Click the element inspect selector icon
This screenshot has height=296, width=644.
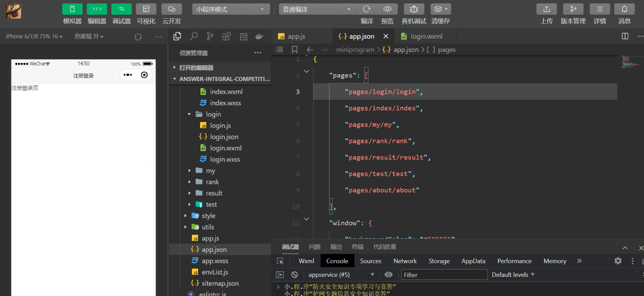click(280, 261)
